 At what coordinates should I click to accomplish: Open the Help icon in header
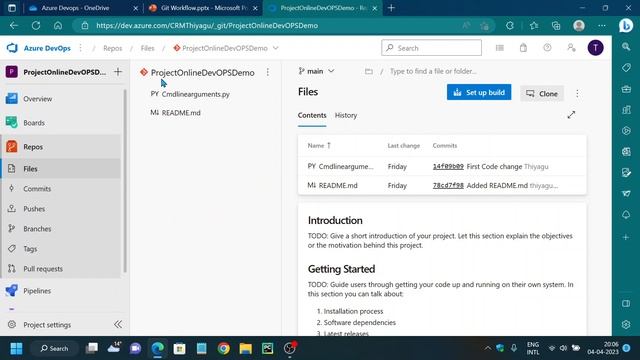(547, 48)
